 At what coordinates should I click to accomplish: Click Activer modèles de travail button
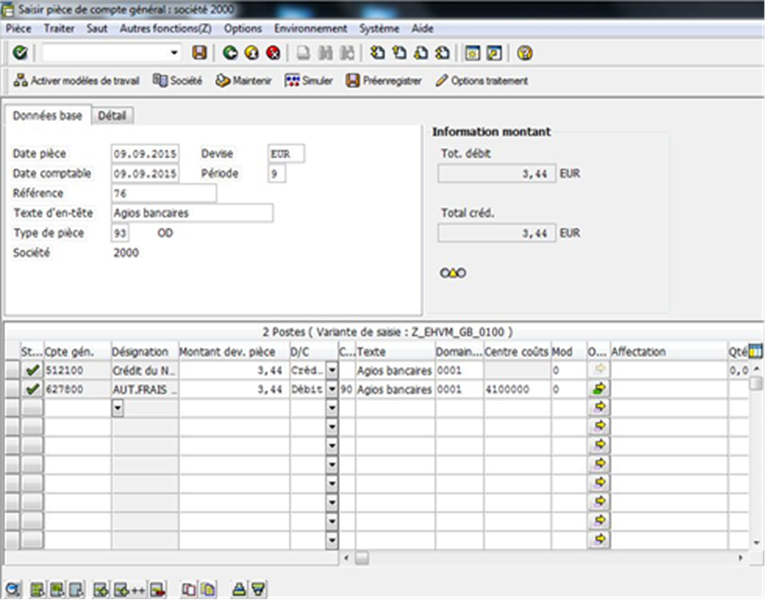(x=77, y=80)
